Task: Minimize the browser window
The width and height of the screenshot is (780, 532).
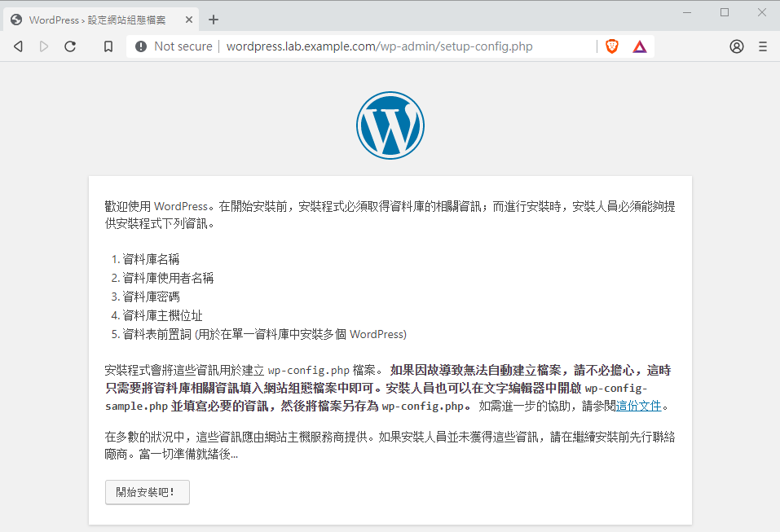Action: [x=687, y=12]
